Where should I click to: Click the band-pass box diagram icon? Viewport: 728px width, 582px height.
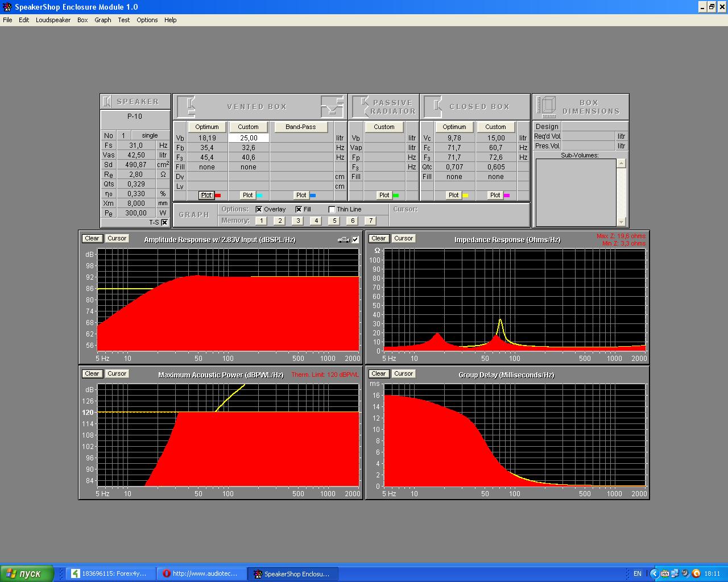tap(333, 106)
